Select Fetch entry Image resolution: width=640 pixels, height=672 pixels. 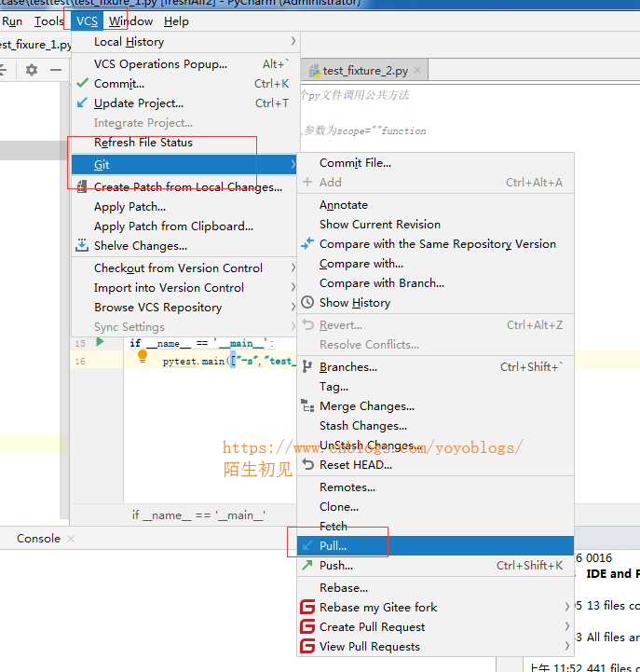click(435, 526)
